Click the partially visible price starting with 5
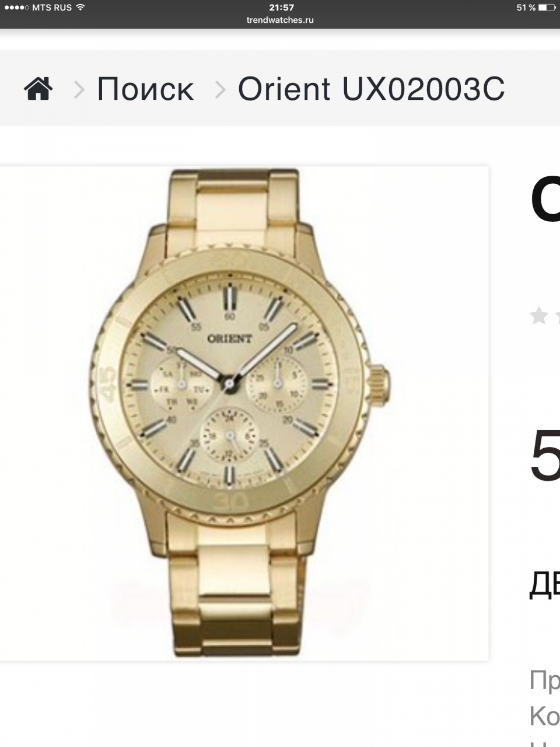 pyautogui.click(x=545, y=456)
